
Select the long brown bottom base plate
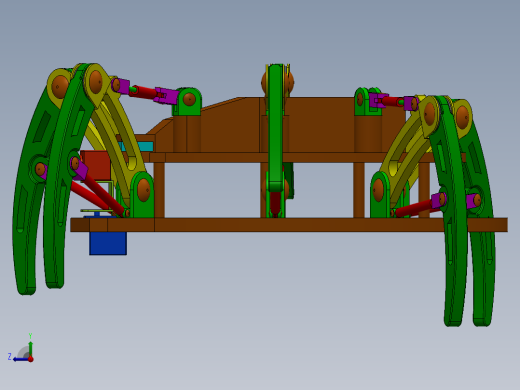coord(289,225)
